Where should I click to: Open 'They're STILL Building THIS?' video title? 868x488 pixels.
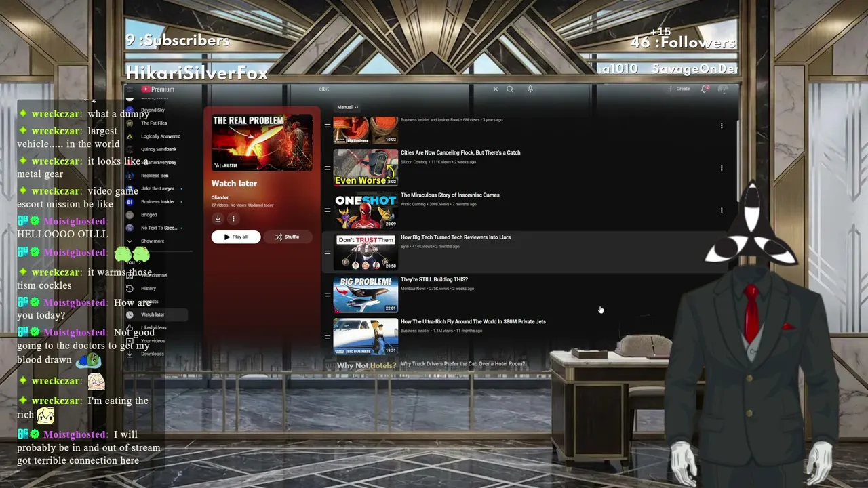(x=434, y=279)
